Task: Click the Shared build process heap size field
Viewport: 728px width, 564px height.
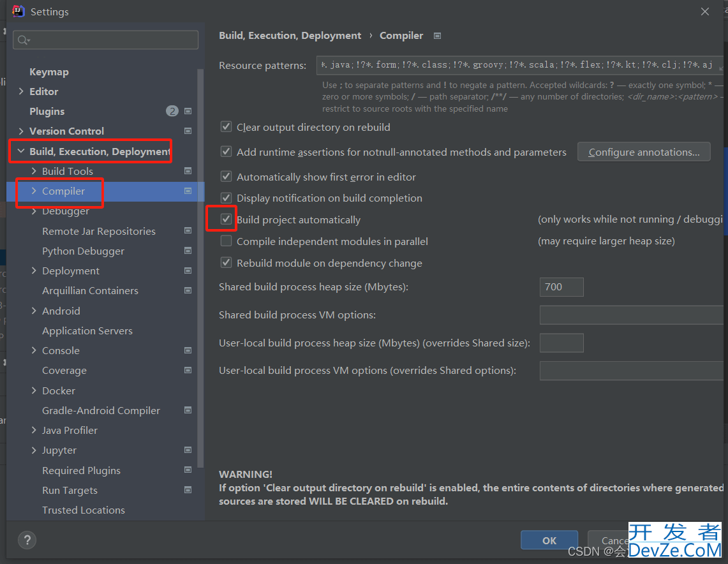Action: pos(561,287)
